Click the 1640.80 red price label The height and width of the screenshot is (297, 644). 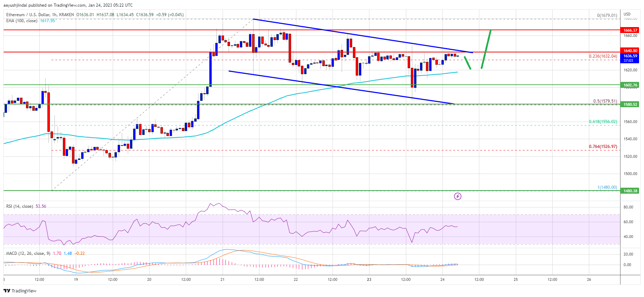pos(630,51)
